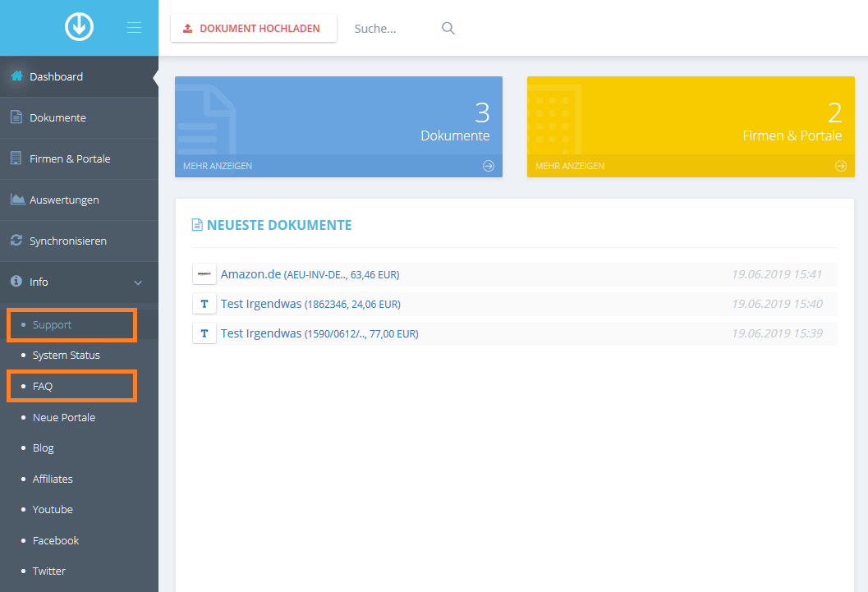Open Test Irgendwas document 1590/0612
Image resolution: width=868 pixels, height=592 pixels.
click(x=319, y=333)
